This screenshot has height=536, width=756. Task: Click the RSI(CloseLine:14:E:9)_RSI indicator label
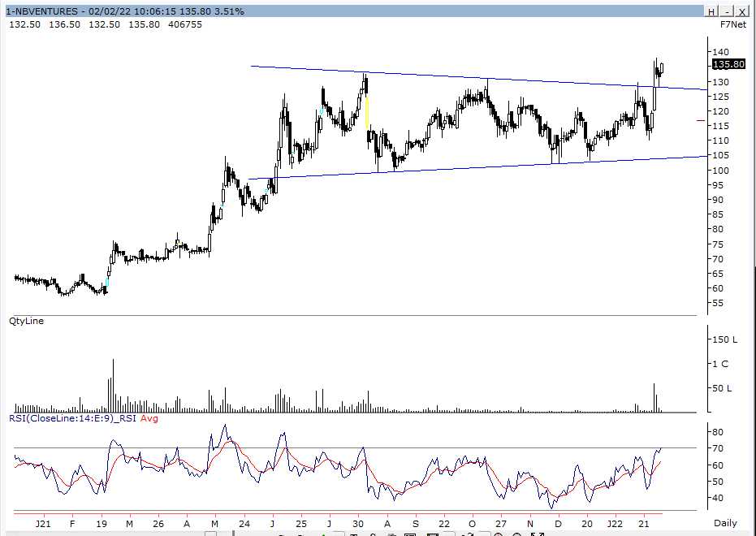pyautogui.click(x=72, y=418)
